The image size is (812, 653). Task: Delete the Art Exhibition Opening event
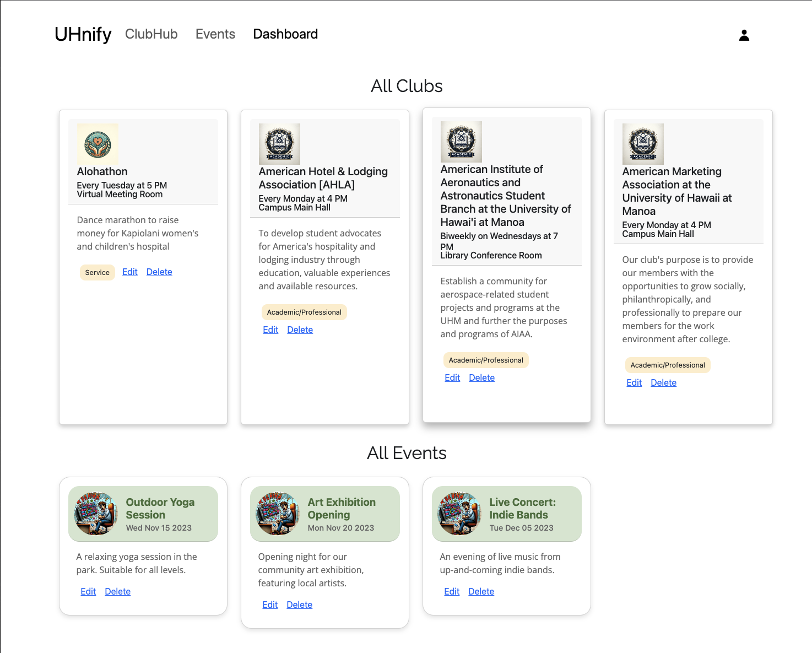(299, 605)
